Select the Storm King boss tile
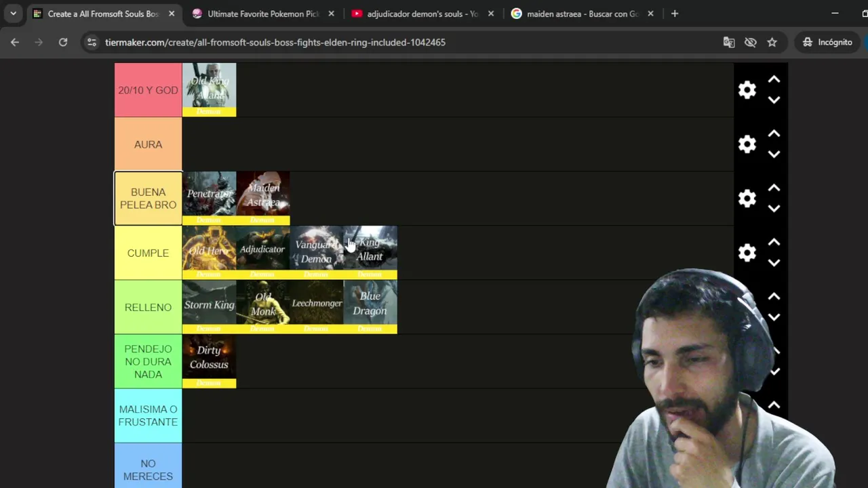The height and width of the screenshot is (488, 868). (209, 307)
